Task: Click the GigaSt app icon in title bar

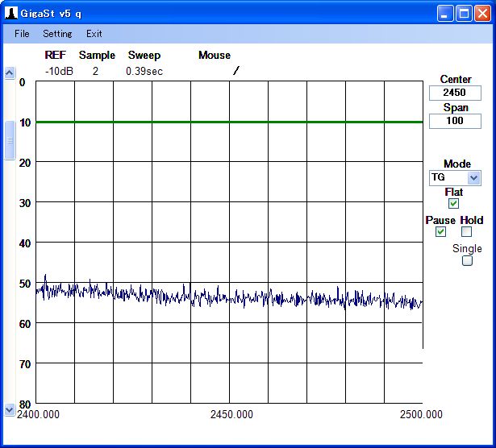Action: pyautogui.click(x=11, y=13)
